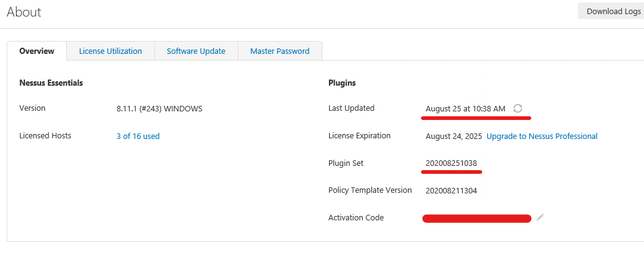The image size is (644, 265).
Task: Open the Overview tab
Action: [x=37, y=51]
